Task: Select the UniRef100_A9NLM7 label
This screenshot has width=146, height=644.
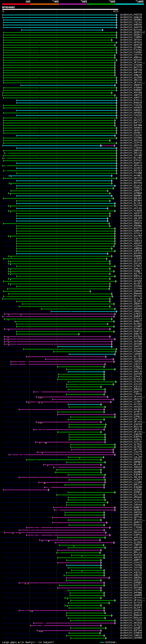Action: point(131,75)
